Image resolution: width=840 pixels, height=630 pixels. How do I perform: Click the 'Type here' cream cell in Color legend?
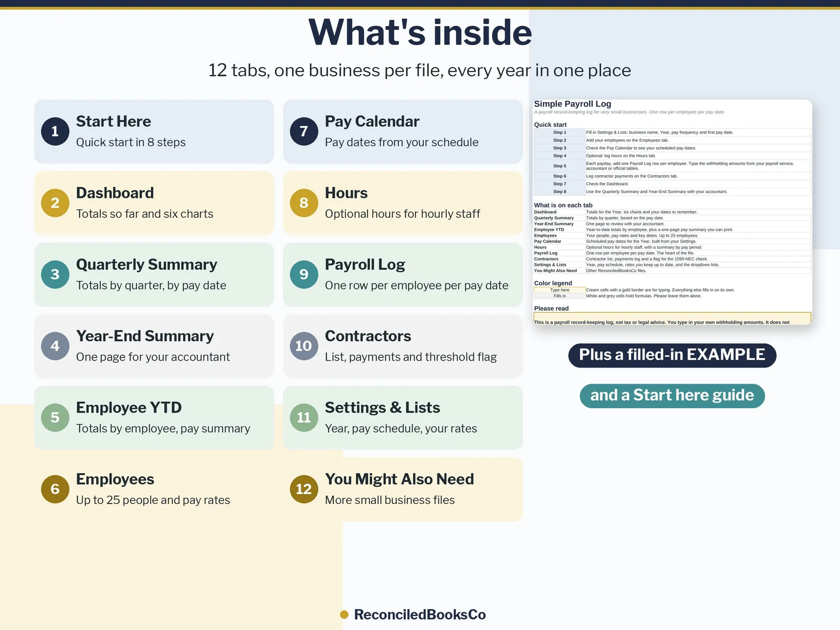(x=560, y=290)
